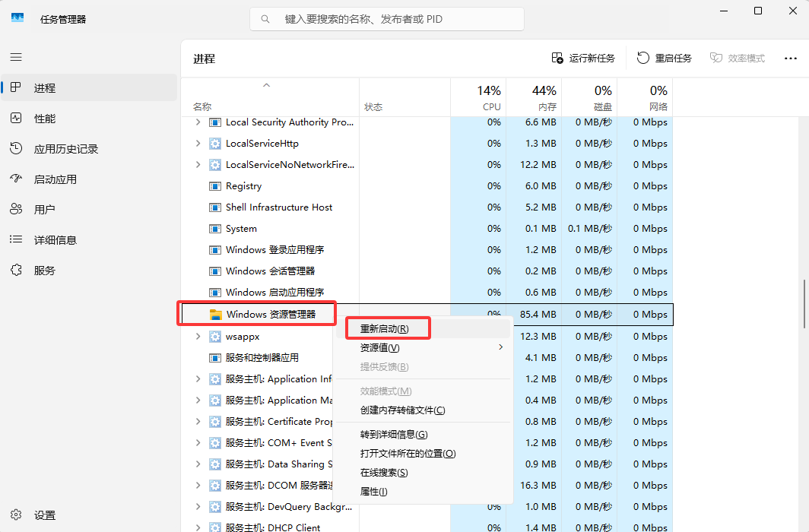The image size is (809, 532).
Task: Click Local Security Authority process icon
Action: 214,122
